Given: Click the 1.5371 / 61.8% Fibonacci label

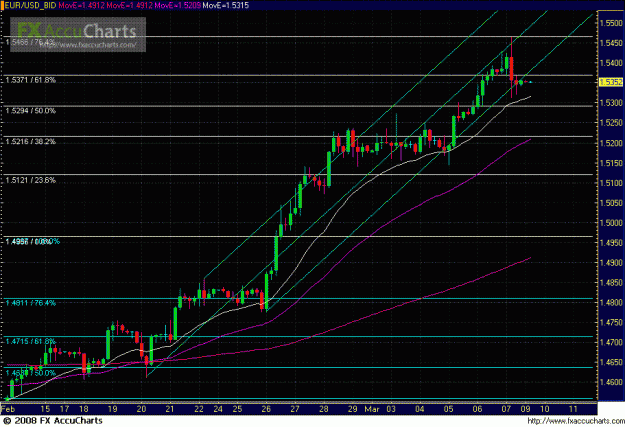Looking at the screenshot, I should click(31, 80).
